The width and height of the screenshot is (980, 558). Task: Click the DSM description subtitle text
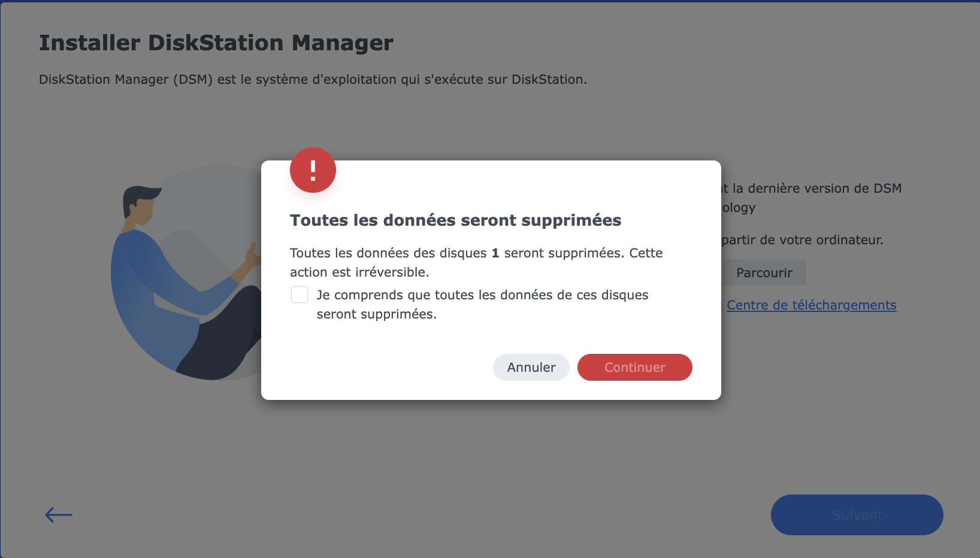(312, 80)
